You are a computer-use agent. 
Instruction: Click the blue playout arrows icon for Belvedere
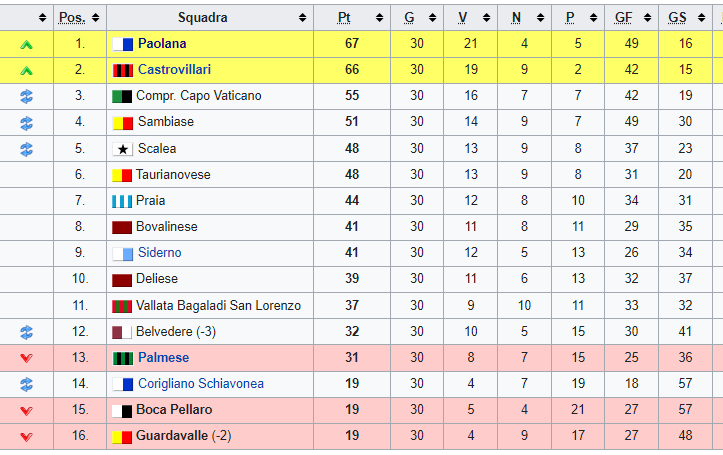[x=26, y=332]
